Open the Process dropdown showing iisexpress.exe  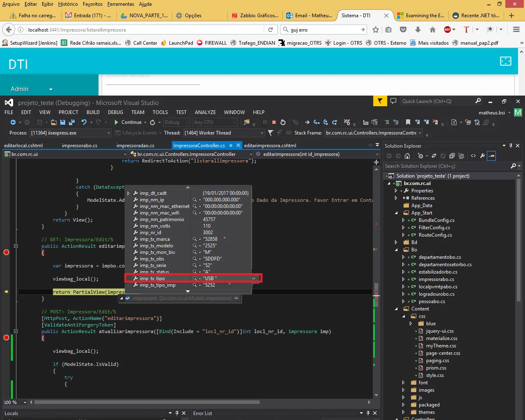coord(109,133)
